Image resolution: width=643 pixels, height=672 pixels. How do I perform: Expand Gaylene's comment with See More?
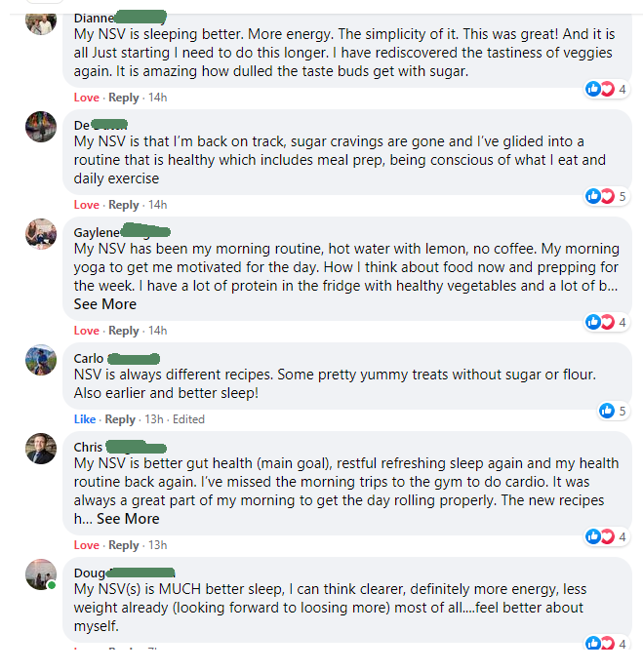(105, 304)
